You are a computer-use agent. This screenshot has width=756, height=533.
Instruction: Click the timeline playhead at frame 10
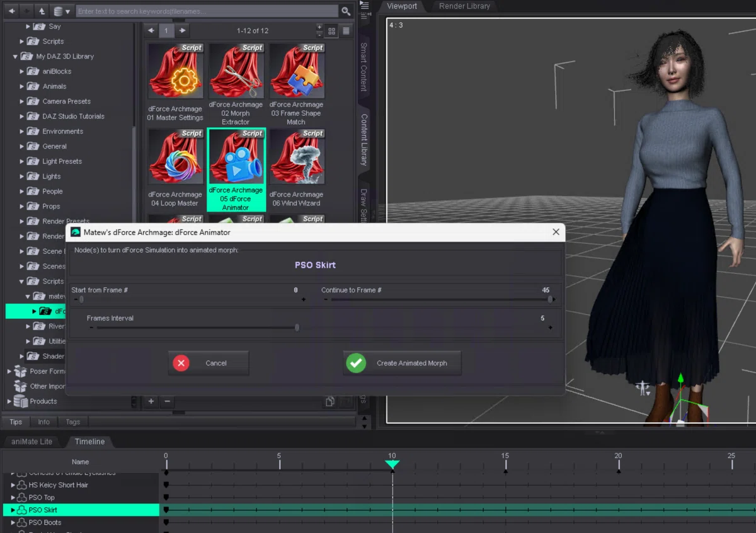coord(392,464)
